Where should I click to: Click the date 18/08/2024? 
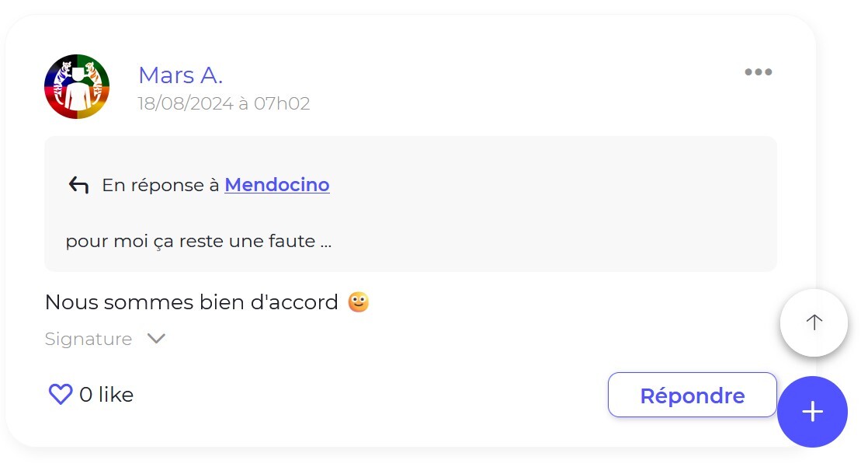[x=186, y=103]
